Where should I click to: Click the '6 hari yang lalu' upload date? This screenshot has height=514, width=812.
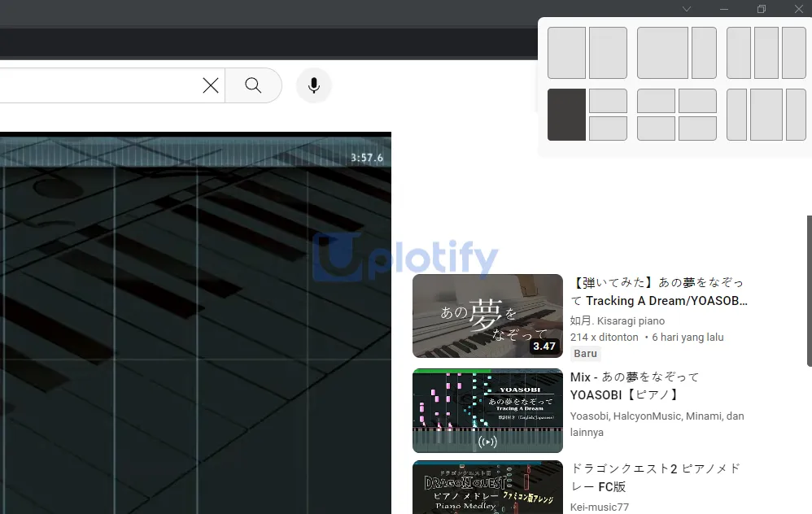click(x=688, y=337)
